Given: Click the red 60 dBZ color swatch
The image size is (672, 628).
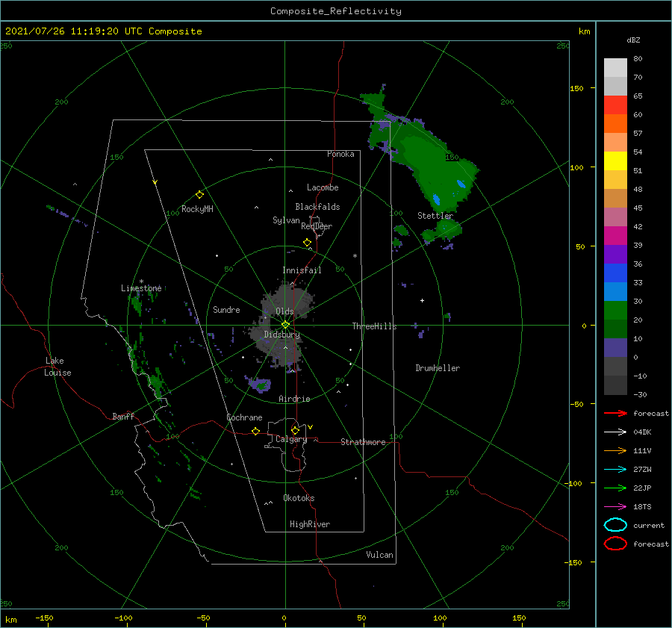Looking at the screenshot, I should tap(615, 105).
